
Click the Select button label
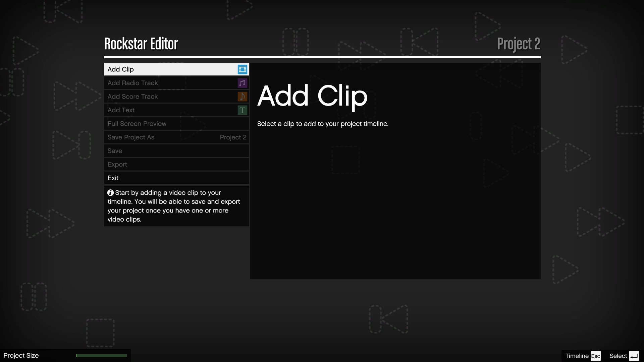tap(618, 356)
